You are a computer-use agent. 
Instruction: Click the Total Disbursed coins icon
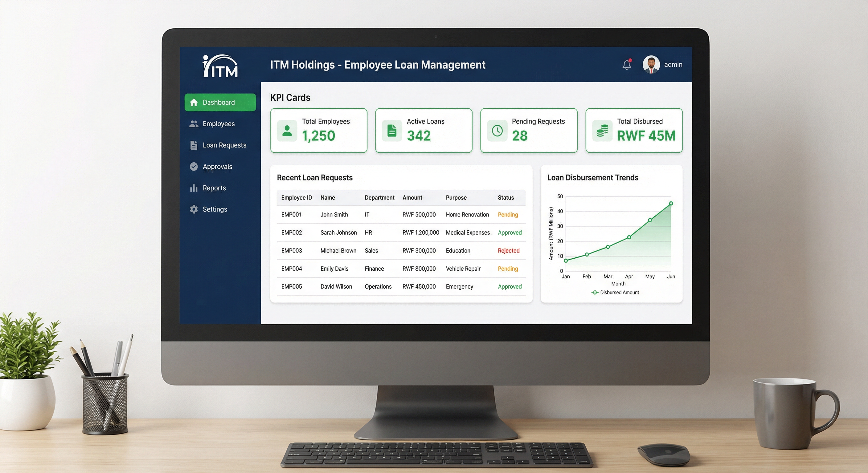(602, 131)
